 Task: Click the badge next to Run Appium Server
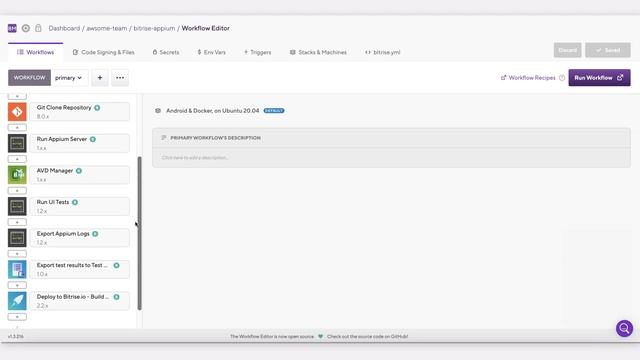(93, 139)
